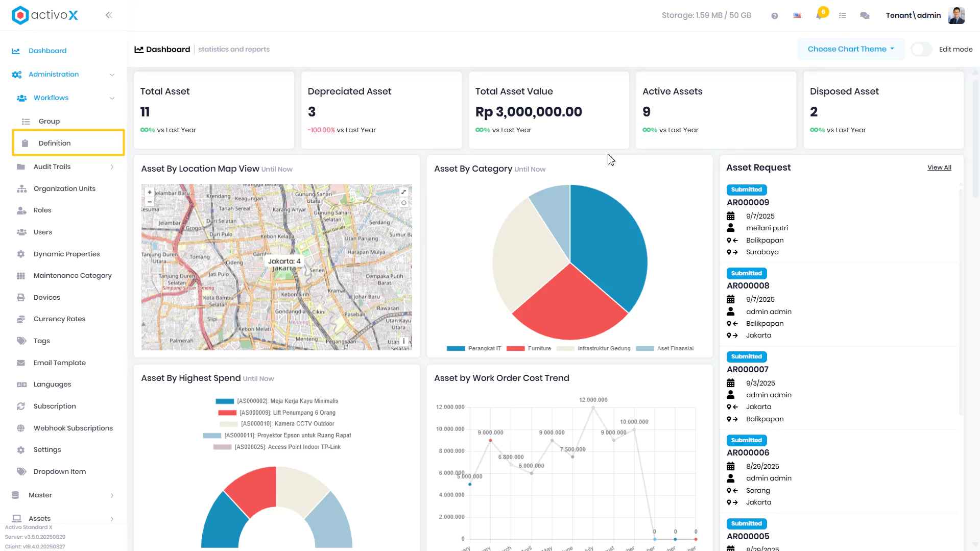Toggle Infrastruktur Gedung legend swatch

[565, 349]
